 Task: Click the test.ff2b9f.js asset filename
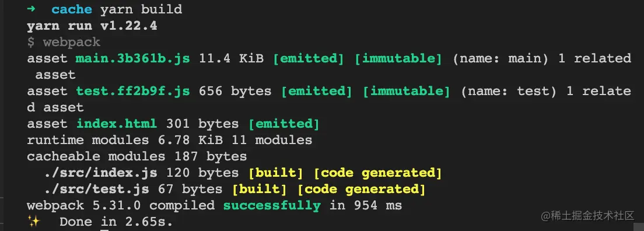(132, 91)
